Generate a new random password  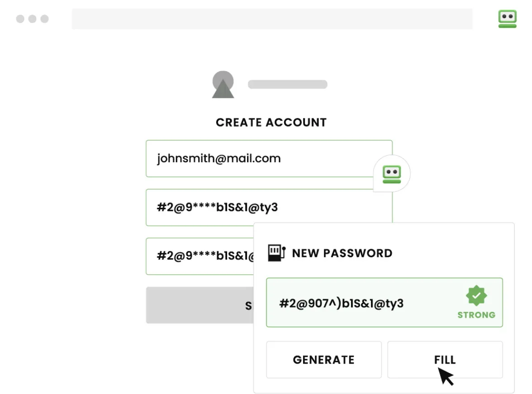pyautogui.click(x=324, y=360)
